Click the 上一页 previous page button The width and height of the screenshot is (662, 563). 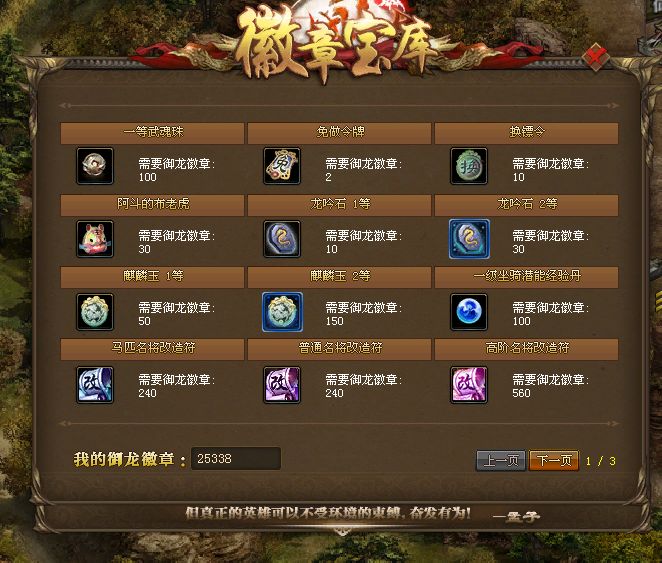click(501, 460)
